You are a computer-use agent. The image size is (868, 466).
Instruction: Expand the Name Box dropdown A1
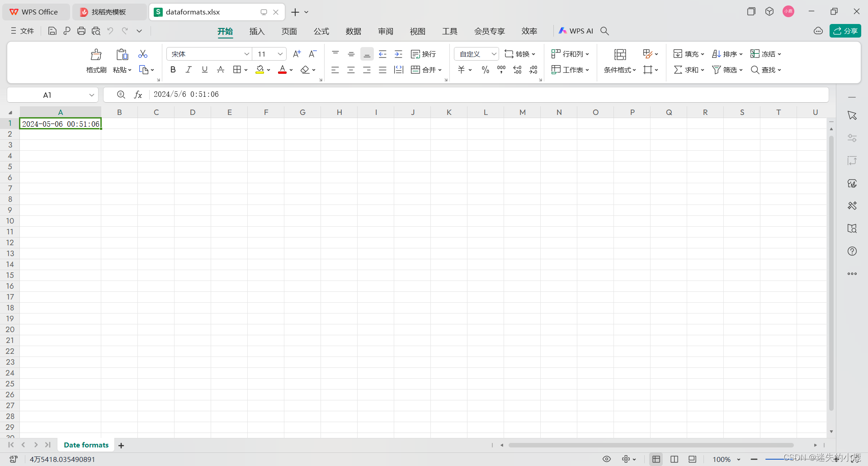[x=92, y=95]
